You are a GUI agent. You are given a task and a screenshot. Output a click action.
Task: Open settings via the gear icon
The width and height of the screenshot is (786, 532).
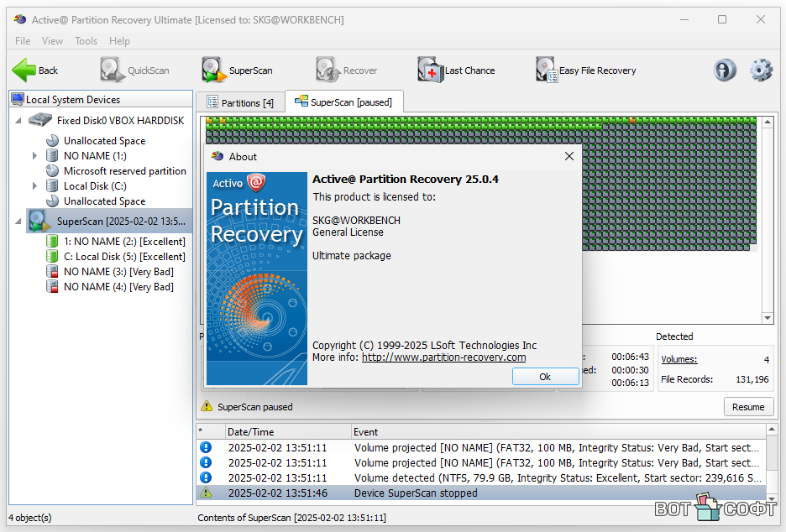point(761,70)
